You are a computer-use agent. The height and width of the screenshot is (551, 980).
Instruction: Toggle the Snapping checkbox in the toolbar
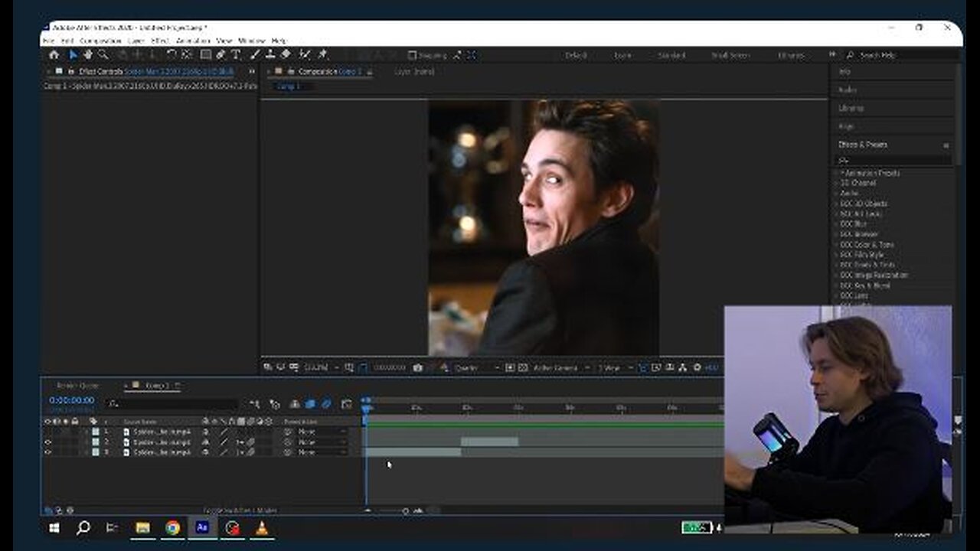pyautogui.click(x=413, y=55)
